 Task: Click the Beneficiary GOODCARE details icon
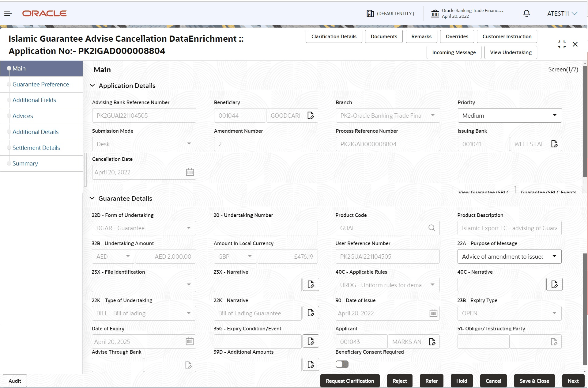coord(311,115)
